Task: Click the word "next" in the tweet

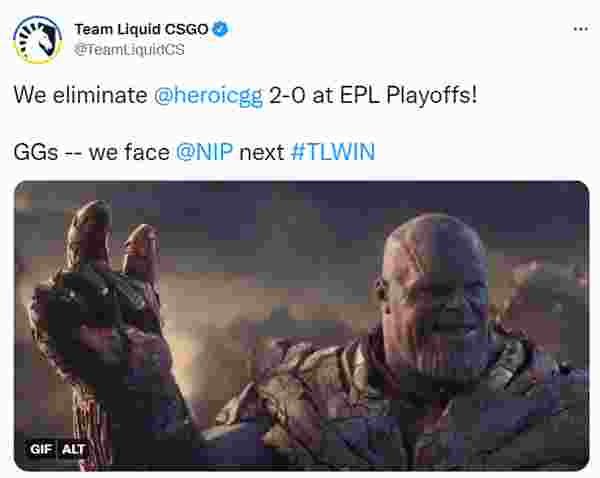Action: coord(262,152)
